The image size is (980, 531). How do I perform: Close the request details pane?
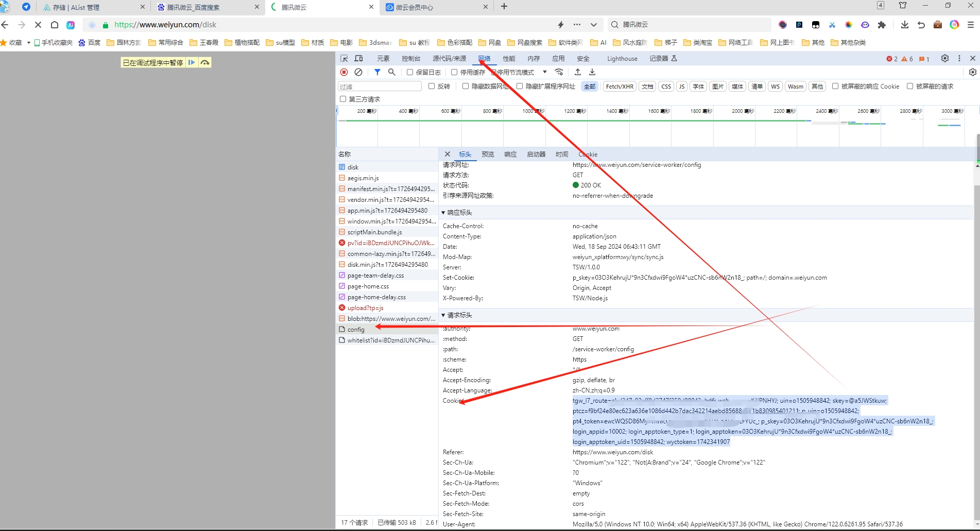[448, 154]
